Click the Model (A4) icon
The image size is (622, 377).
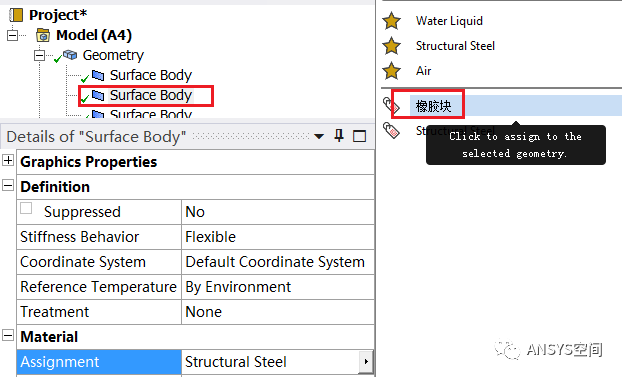pyautogui.click(x=43, y=35)
